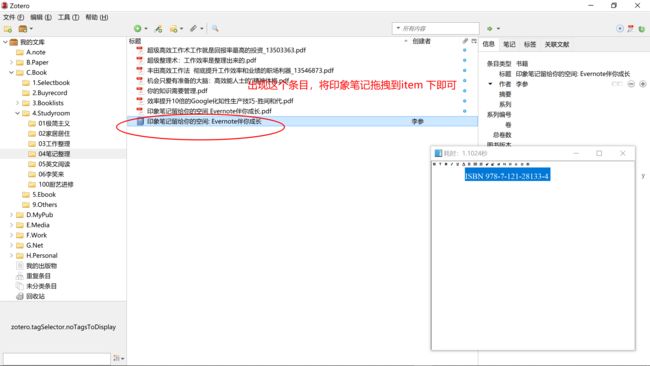Click the attachment column paperclip header icon
The width and height of the screenshot is (650, 366).
tap(465, 41)
